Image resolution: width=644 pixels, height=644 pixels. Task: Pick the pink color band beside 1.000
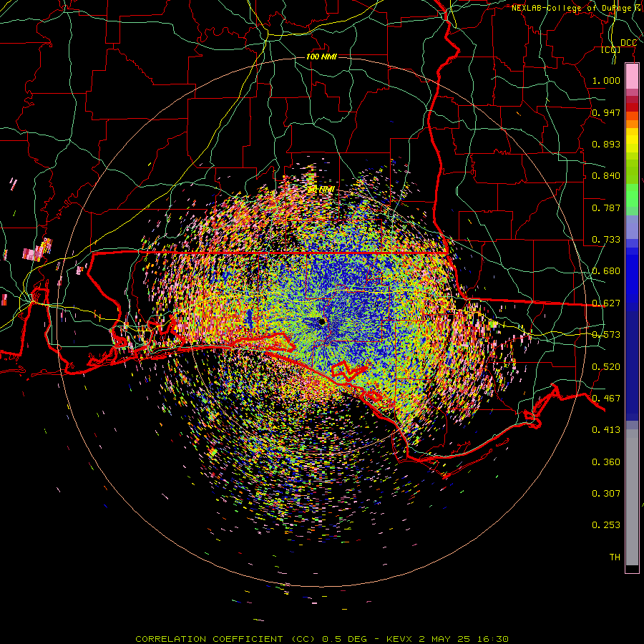click(632, 77)
